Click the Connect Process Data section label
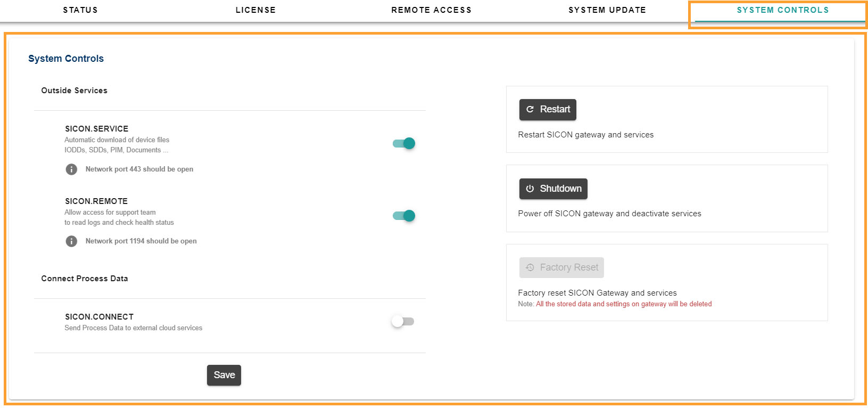868x408 pixels. pyautogui.click(x=85, y=279)
